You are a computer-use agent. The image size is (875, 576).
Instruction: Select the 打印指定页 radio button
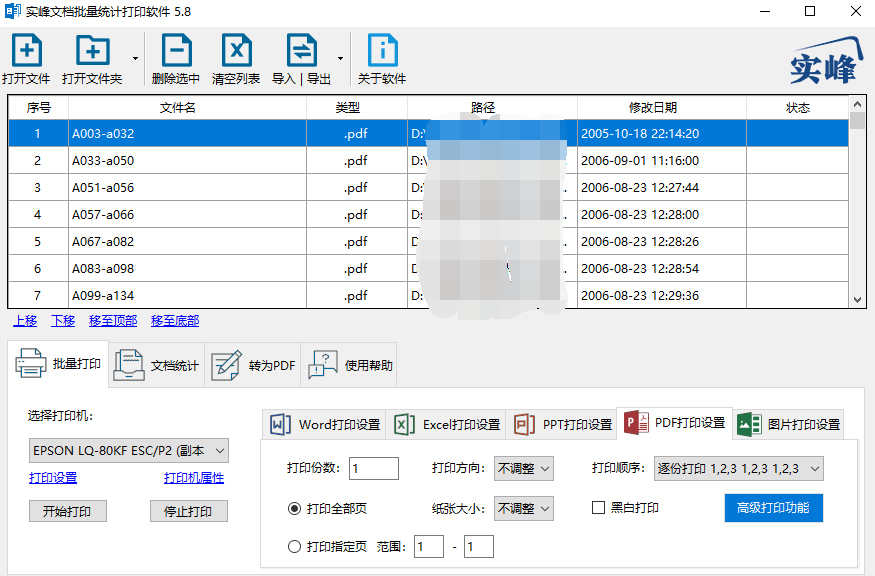[294, 546]
